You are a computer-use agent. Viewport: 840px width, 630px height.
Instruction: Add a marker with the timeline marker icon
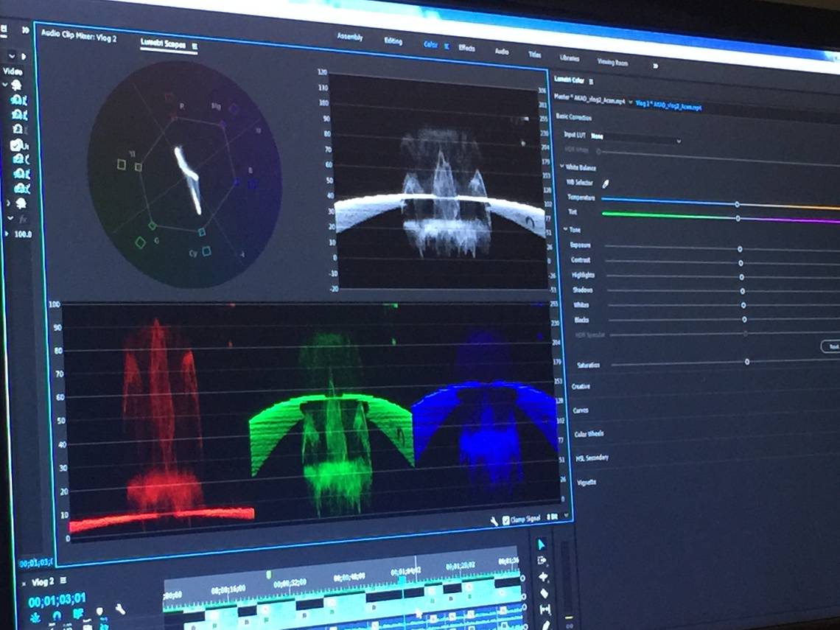coord(99,612)
